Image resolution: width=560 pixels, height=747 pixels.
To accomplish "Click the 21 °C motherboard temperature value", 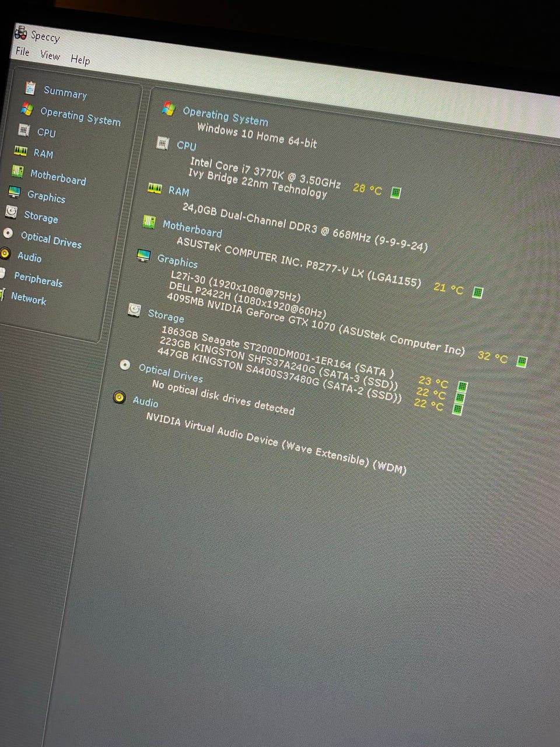I will pos(449,288).
